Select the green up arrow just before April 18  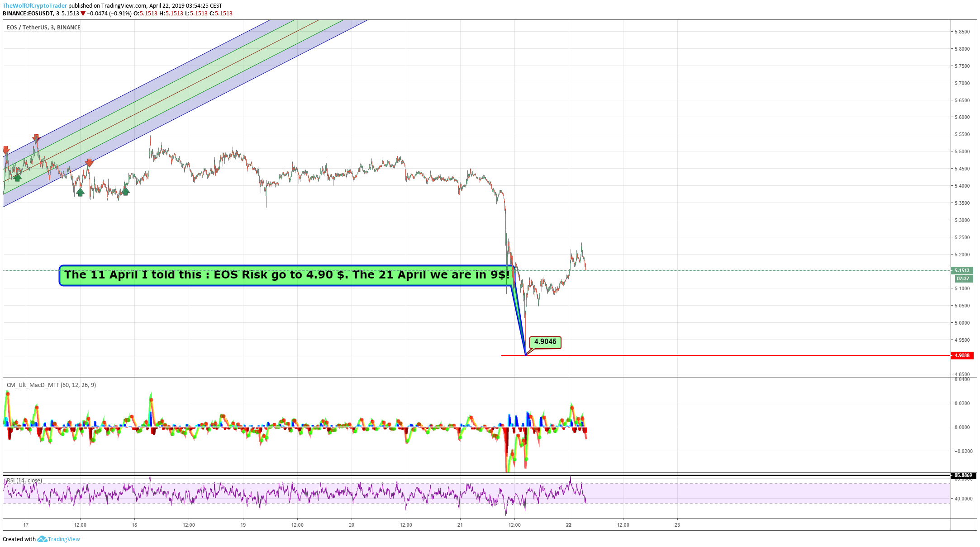(x=125, y=191)
